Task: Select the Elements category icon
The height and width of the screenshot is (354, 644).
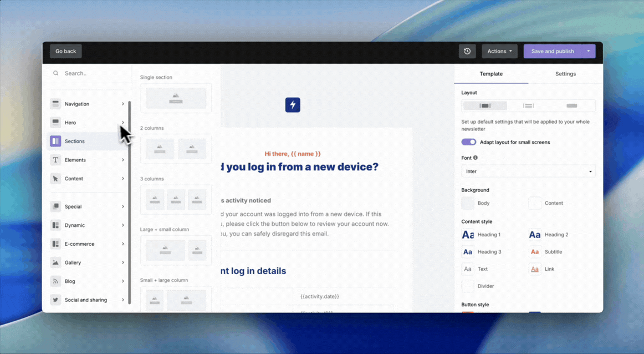Action: tap(55, 160)
